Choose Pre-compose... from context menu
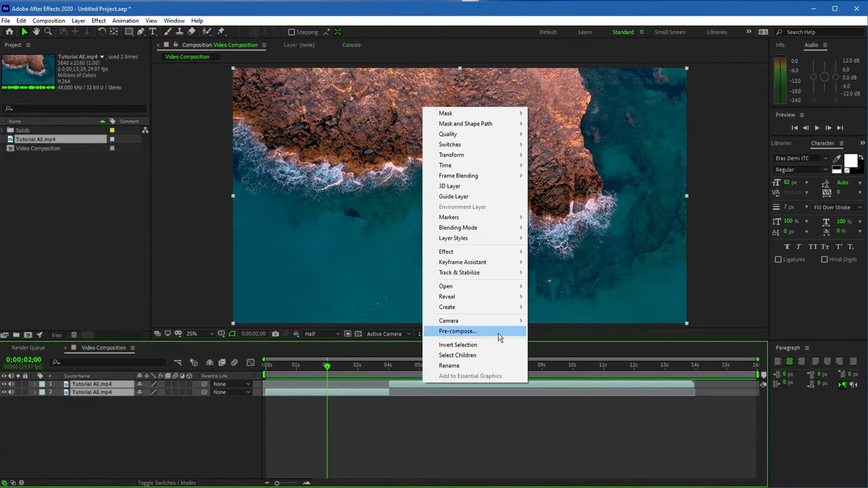The image size is (868, 488). click(475, 331)
